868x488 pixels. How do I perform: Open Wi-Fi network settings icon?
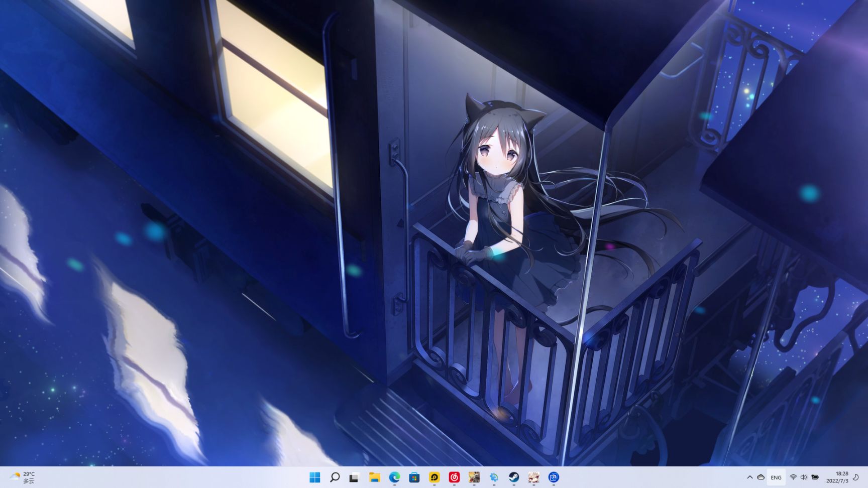[x=793, y=477]
